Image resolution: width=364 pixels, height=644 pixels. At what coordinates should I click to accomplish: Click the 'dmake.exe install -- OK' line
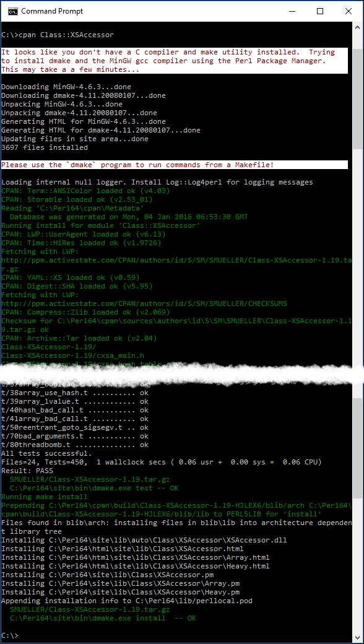[x=103, y=618]
